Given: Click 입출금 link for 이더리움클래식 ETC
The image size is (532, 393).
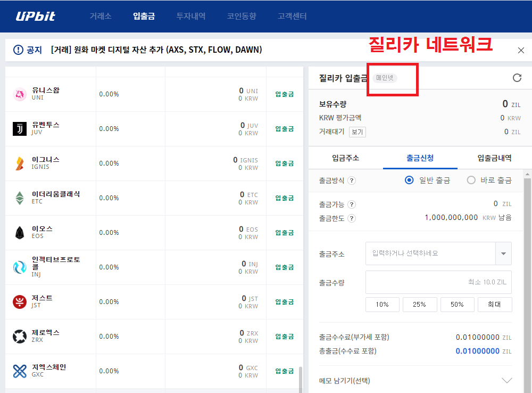Looking at the screenshot, I should (284, 198).
